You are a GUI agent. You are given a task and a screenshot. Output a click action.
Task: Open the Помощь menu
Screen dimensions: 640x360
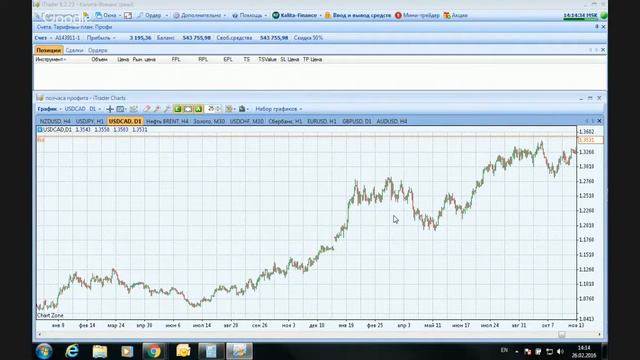pos(249,16)
